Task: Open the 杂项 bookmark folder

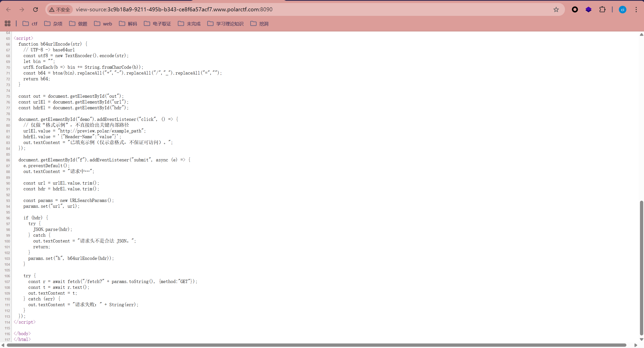Action: (53, 24)
